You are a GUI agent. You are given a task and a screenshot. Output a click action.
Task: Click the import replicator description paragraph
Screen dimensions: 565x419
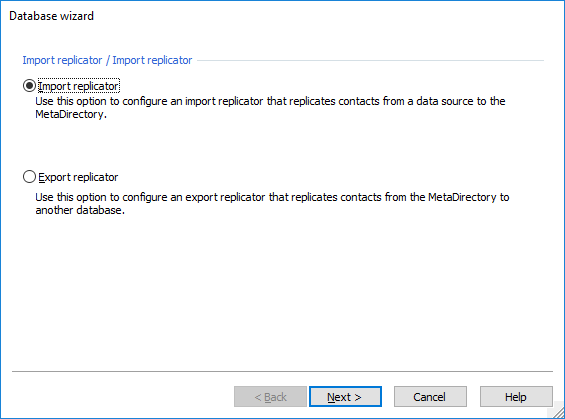270,107
